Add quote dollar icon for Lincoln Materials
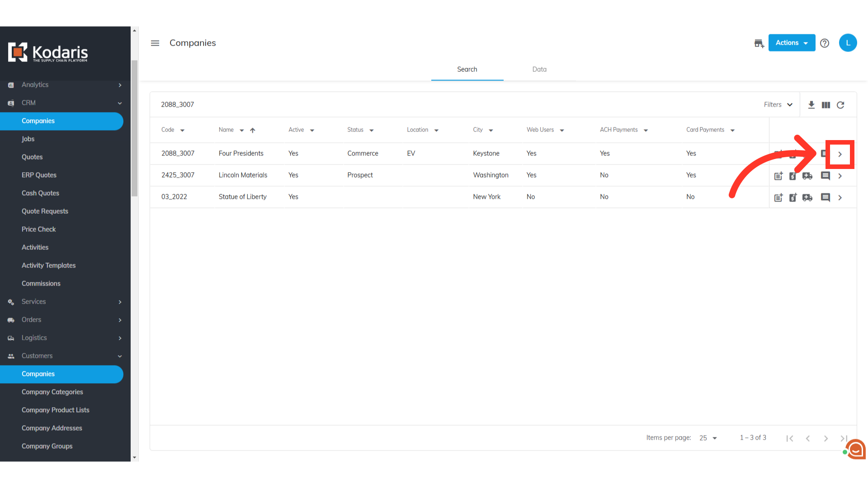 (x=793, y=176)
